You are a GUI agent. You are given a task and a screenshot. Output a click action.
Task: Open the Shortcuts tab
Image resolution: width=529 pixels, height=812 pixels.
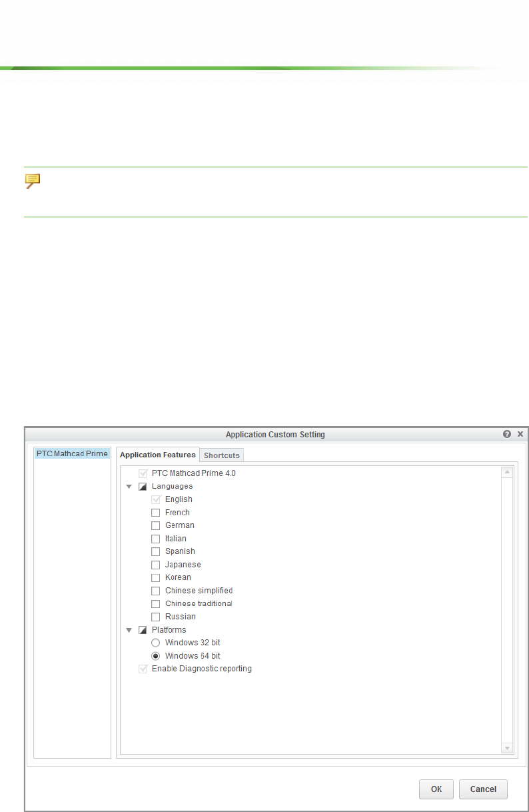pyautogui.click(x=222, y=455)
